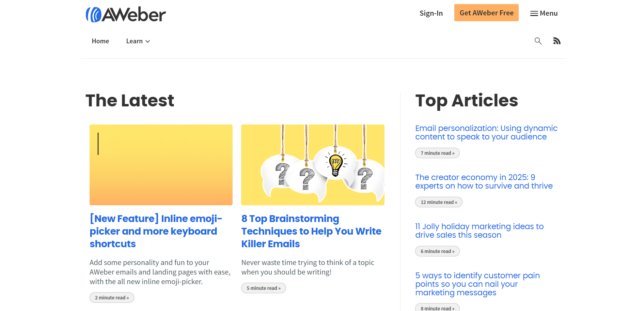Click the question marks article thumbnail
The height and width of the screenshot is (311, 644).
coord(313,165)
